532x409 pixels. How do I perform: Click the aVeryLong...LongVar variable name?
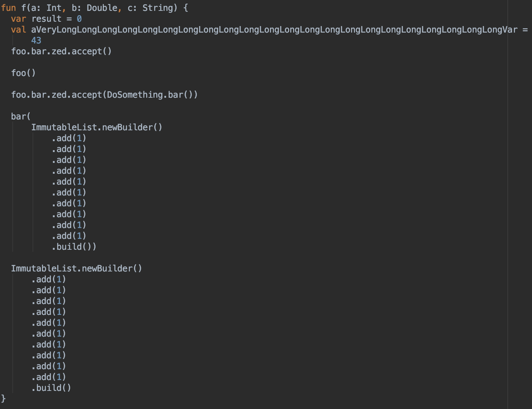(x=274, y=30)
